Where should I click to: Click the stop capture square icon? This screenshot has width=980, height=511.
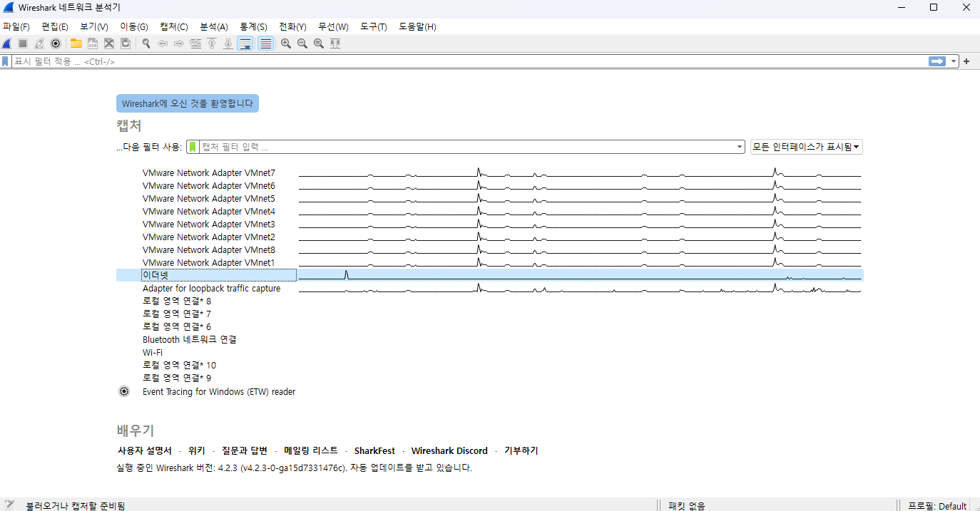23,43
